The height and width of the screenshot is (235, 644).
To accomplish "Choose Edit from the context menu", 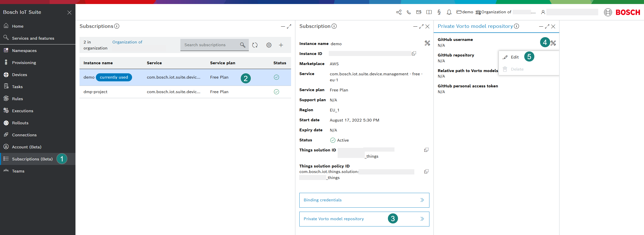I will point(529,57).
